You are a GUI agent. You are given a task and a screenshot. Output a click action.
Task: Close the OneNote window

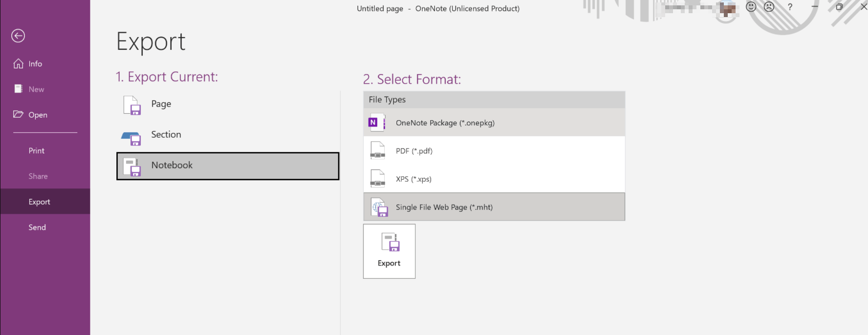(863, 7)
